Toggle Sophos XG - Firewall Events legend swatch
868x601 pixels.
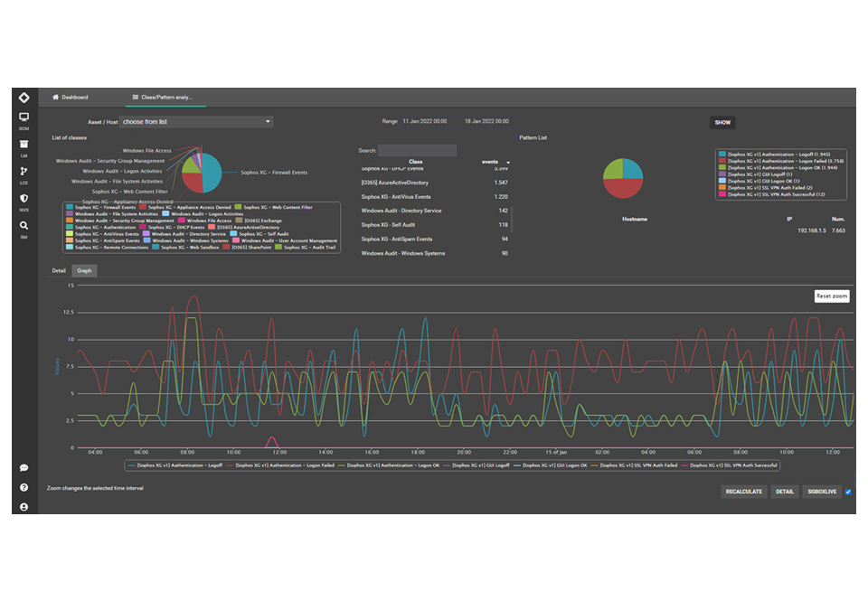(x=70, y=207)
